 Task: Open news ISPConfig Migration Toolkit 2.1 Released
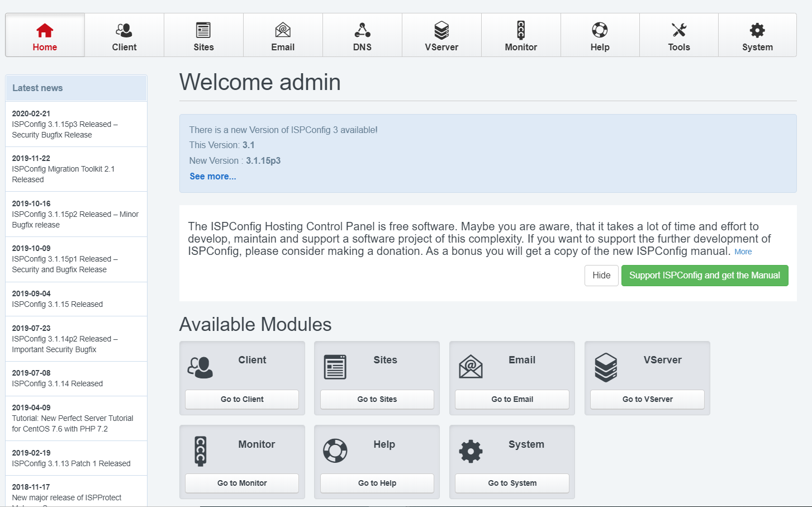tap(63, 174)
